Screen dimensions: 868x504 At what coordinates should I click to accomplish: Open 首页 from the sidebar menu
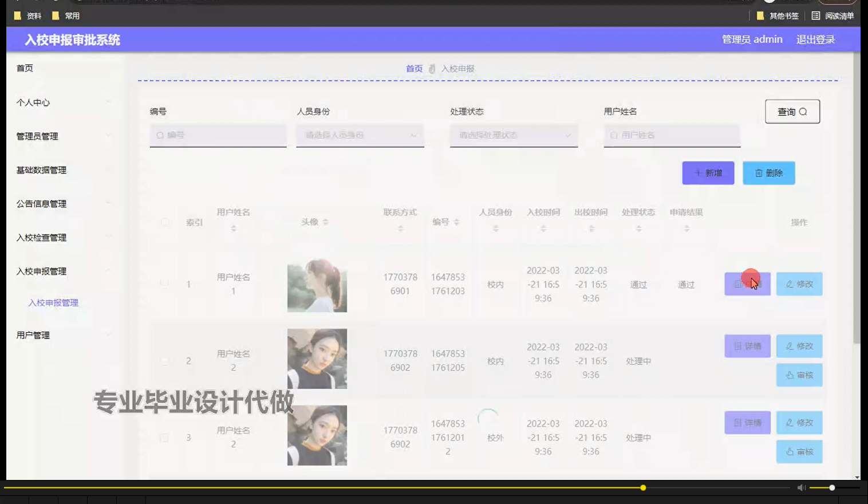point(25,68)
